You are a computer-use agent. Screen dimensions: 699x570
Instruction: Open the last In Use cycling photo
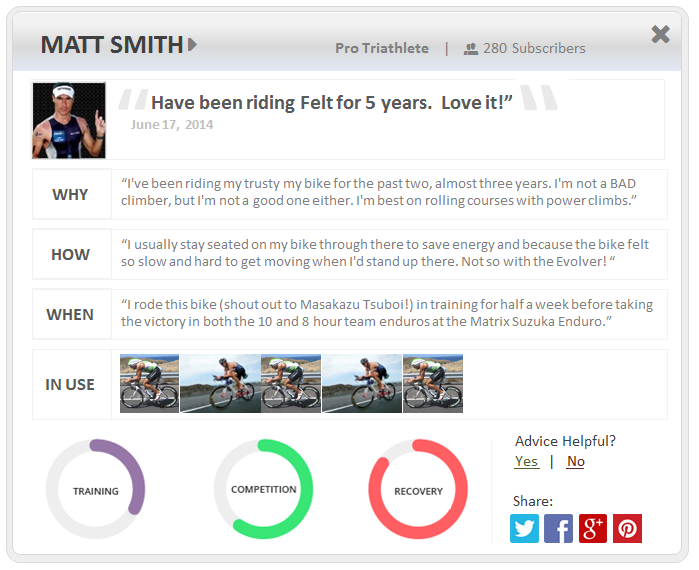(x=432, y=383)
